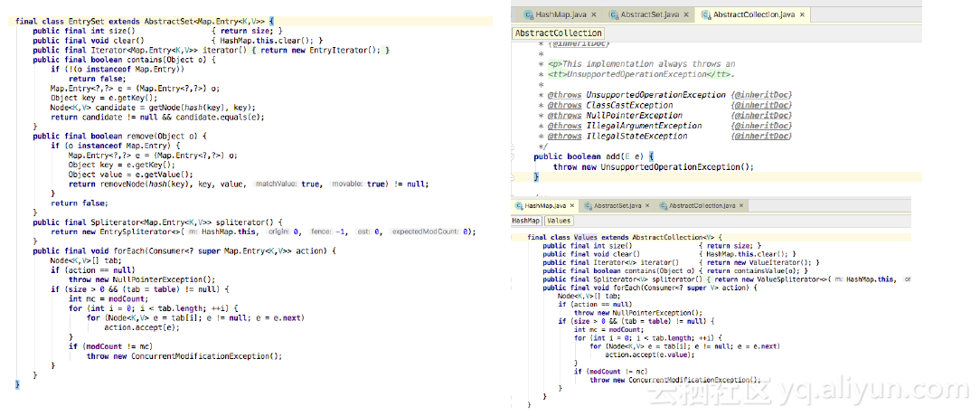Click 'return false;' after remove's if block
The width and height of the screenshot is (980, 416).
pyautogui.click(x=80, y=203)
